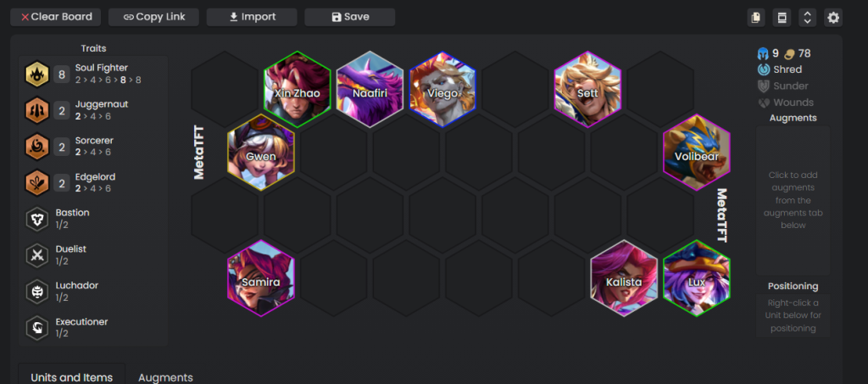
Task: Click the copy board icon top right
Action: (755, 17)
